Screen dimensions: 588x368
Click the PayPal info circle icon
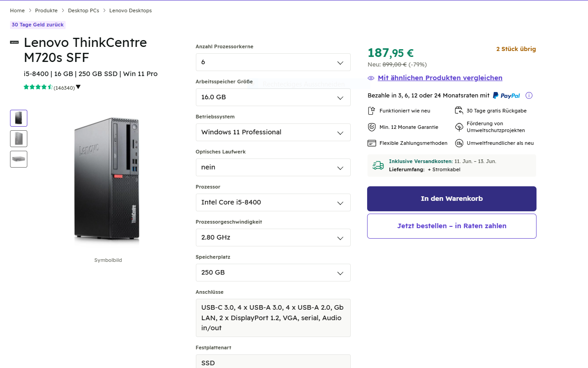tap(529, 96)
